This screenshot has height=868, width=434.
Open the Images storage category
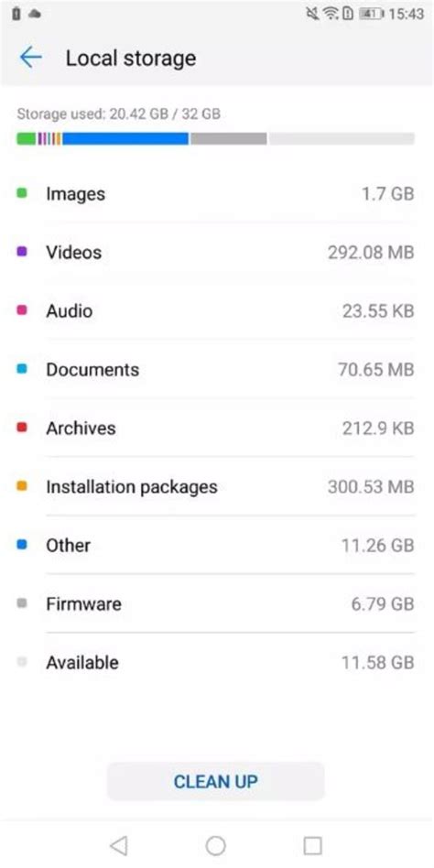point(215,194)
